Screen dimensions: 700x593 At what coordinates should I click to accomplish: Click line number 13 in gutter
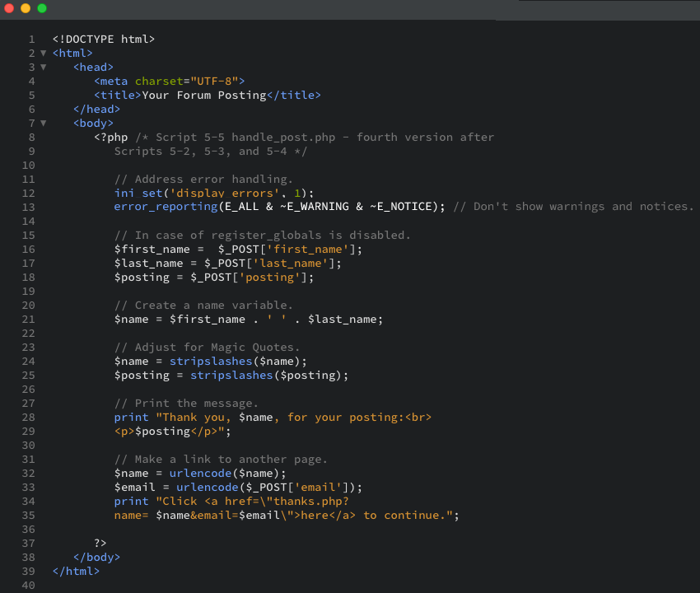28,208
